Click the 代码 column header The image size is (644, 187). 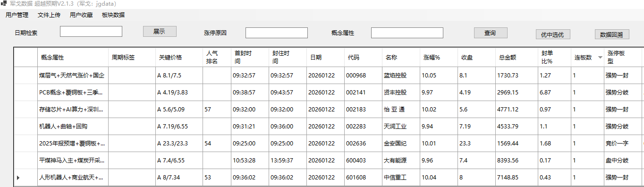pos(363,57)
